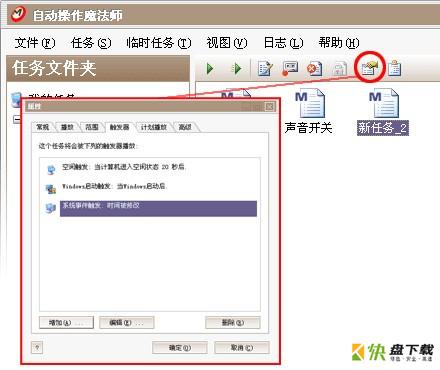The width and height of the screenshot is (440, 370).
Task: Click the application logo in the title bar
Action: click(18, 15)
